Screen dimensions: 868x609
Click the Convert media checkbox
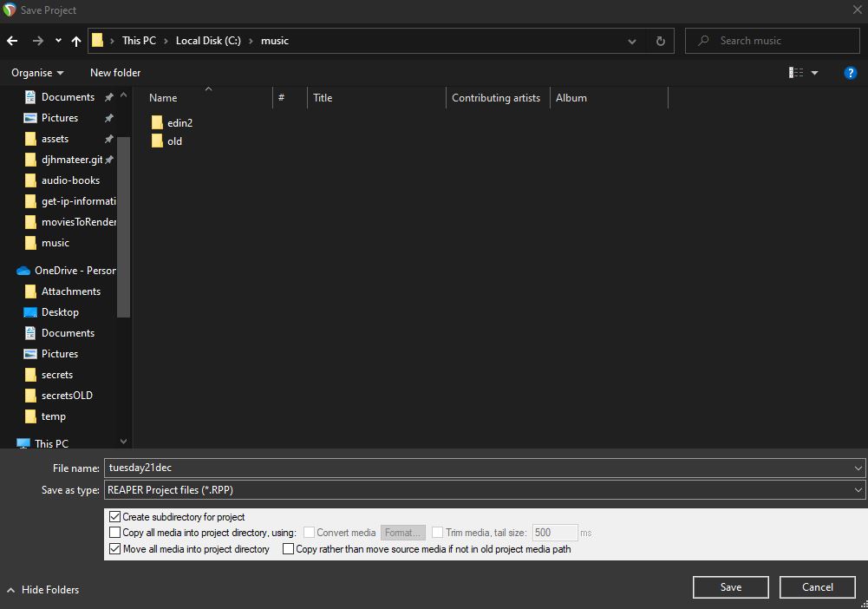[309, 533]
